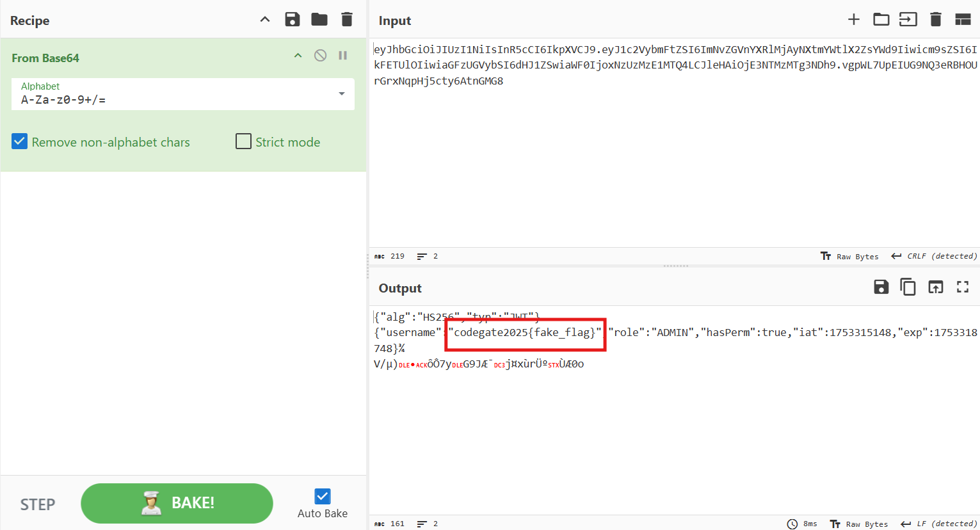Click the codegate2025{fake_flag} text in output
This screenshot has width=980, height=530.
tap(524, 332)
